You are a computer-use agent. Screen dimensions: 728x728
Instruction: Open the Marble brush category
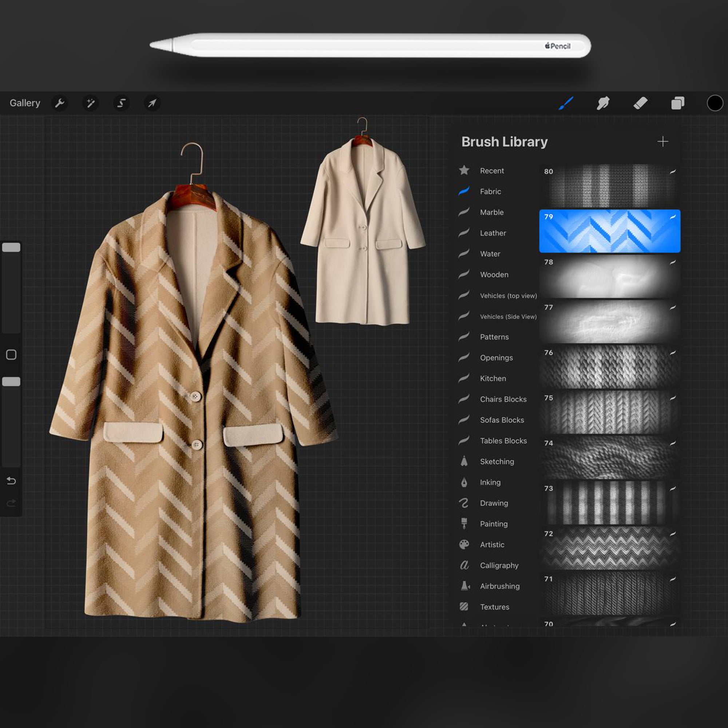(x=491, y=213)
